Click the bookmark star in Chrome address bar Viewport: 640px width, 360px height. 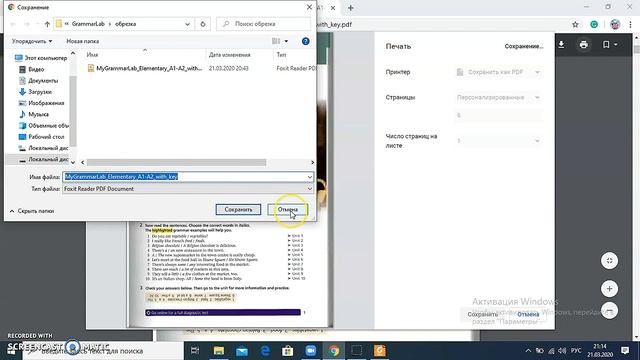[x=575, y=24]
